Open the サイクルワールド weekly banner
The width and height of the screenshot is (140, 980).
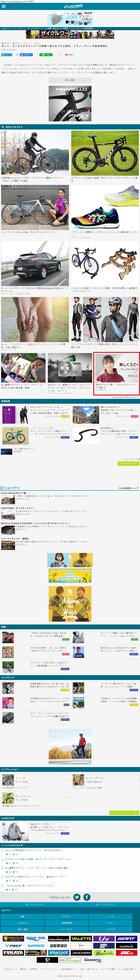pos(70,34)
